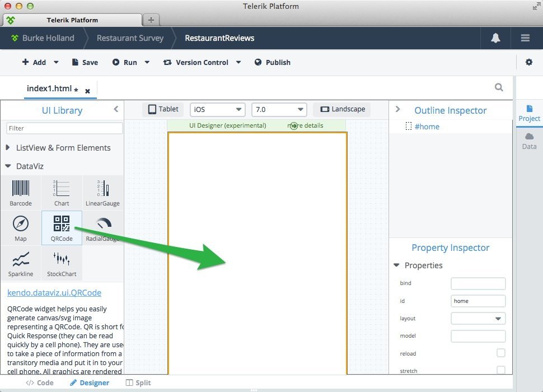Open the iOS platform dropdown

pyautogui.click(x=217, y=109)
